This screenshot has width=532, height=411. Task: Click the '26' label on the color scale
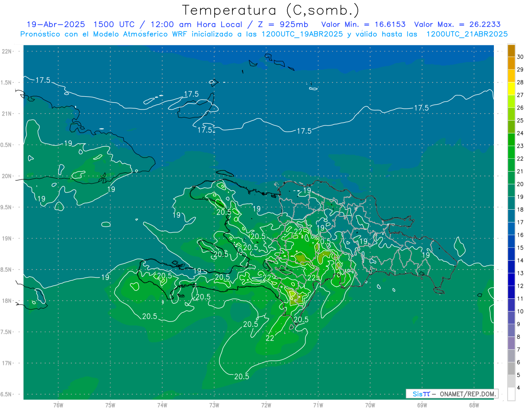click(x=520, y=108)
